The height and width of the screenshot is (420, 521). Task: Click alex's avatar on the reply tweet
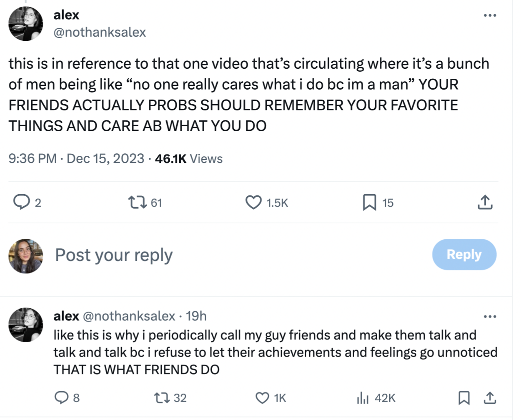pyautogui.click(x=26, y=325)
